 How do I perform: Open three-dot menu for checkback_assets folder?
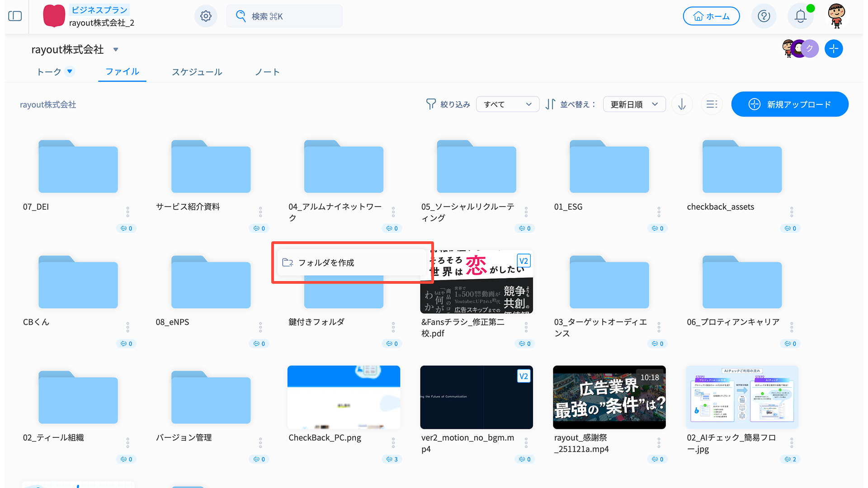coord(791,211)
